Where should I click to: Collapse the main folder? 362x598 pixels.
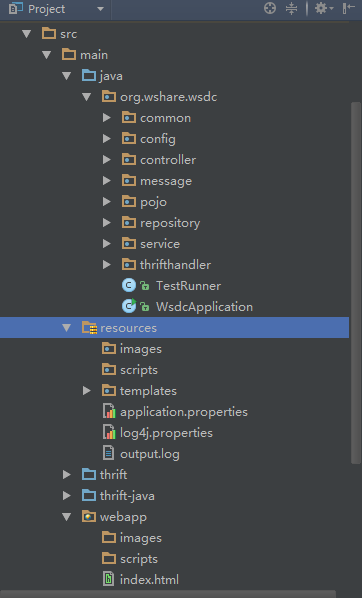coord(47,55)
